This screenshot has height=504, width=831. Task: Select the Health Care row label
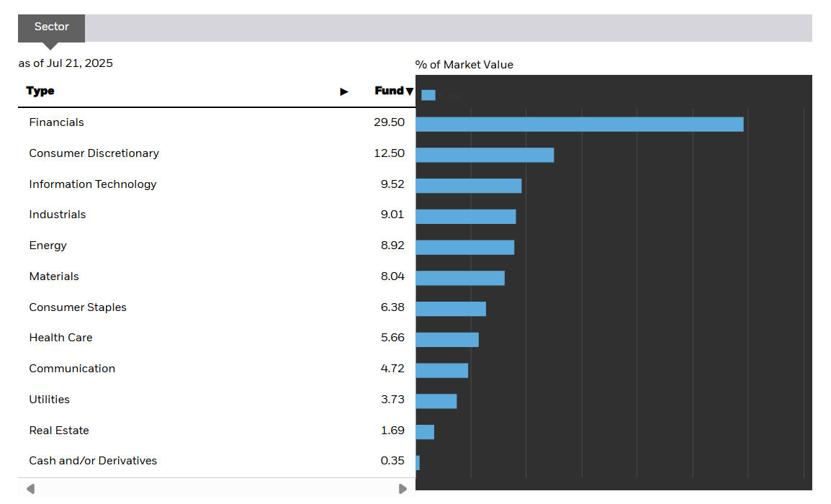coord(61,338)
